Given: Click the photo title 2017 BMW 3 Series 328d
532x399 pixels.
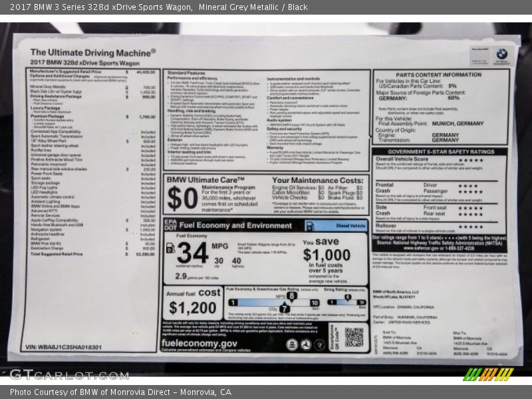Looking at the screenshot, I should (102, 7).
